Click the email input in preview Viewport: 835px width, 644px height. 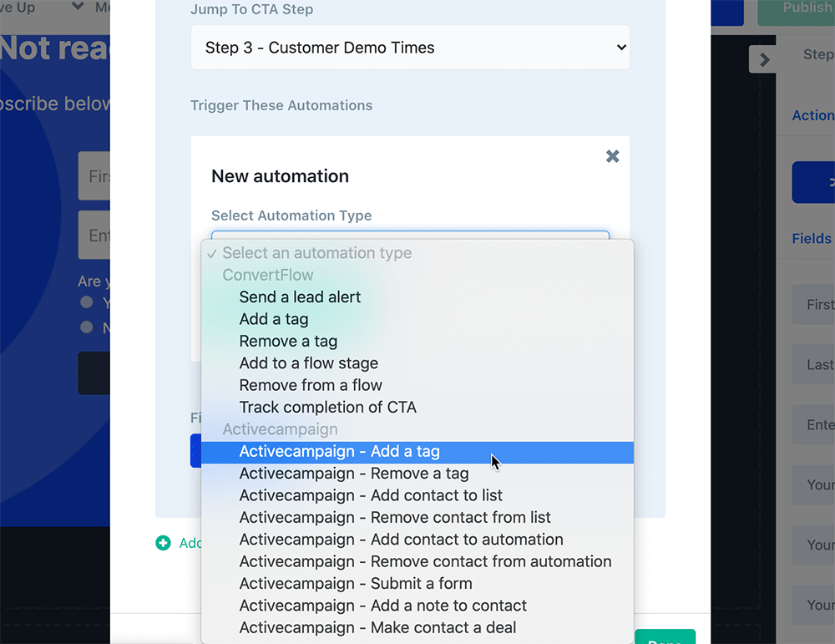(x=94, y=235)
